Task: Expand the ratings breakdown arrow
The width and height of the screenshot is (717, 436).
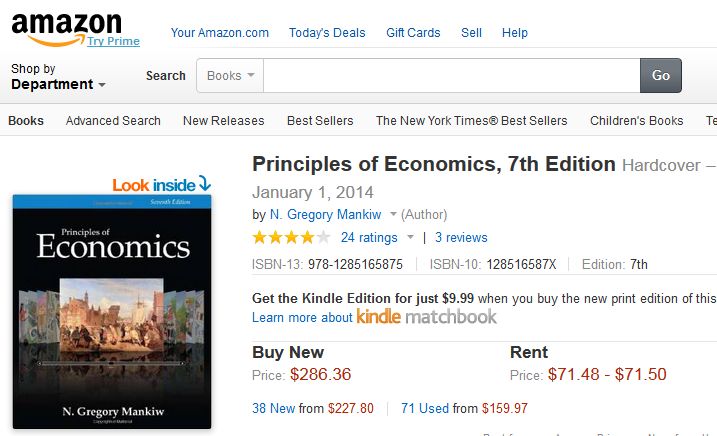Action: [x=410, y=238]
